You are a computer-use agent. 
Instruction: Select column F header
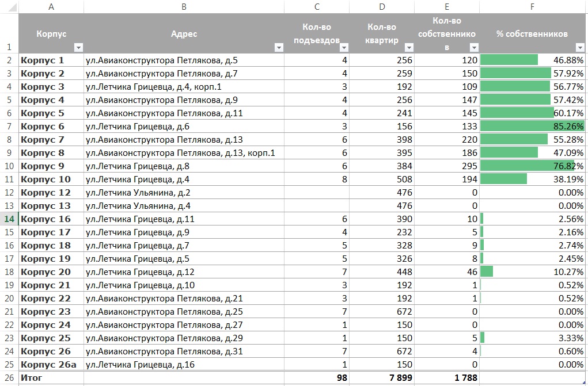click(532, 7)
